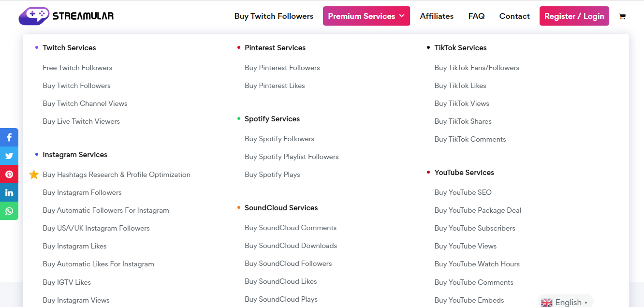The width and height of the screenshot is (644, 307).
Task: Open Buy TikTok Comments
Action: pyautogui.click(x=470, y=139)
